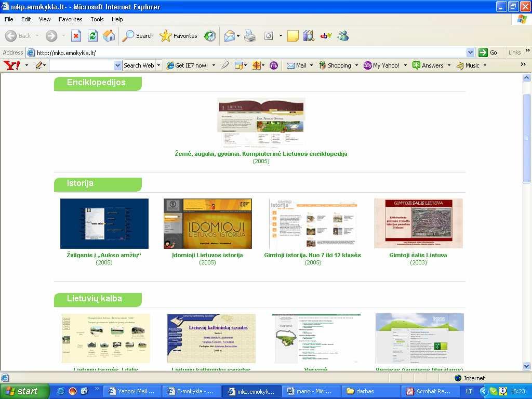Open the Įdomioji Lietuvos istorija link
This screenshot has width=532, height=399.
pos(207,255)
